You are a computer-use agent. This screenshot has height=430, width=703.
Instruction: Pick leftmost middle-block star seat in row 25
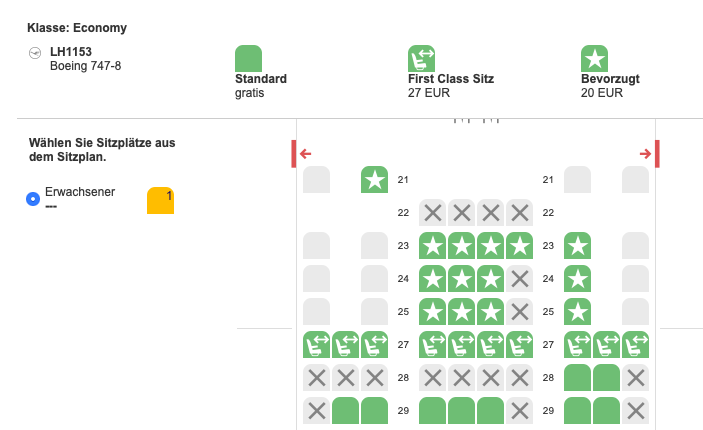[x=433, y=312]
